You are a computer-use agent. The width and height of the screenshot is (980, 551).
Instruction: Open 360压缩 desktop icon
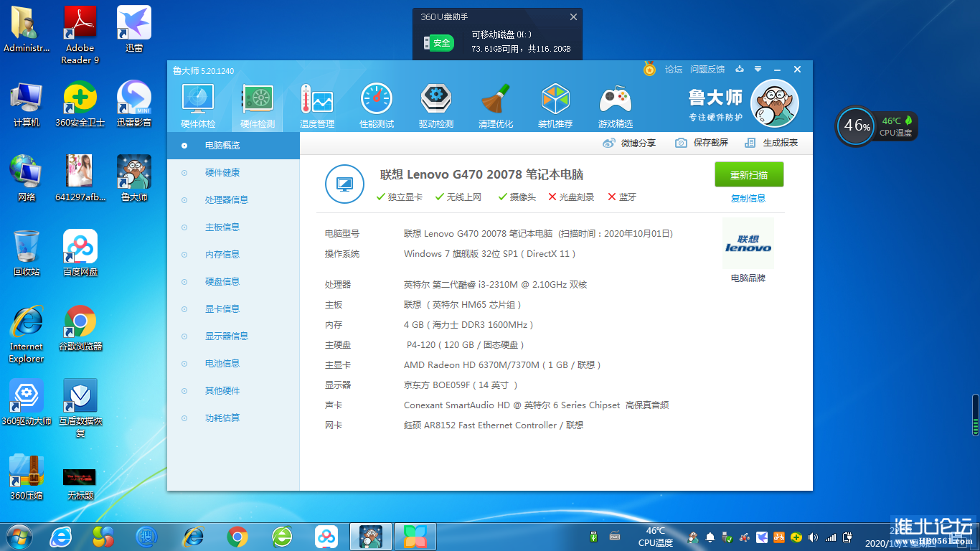click(x=27, y=477)
